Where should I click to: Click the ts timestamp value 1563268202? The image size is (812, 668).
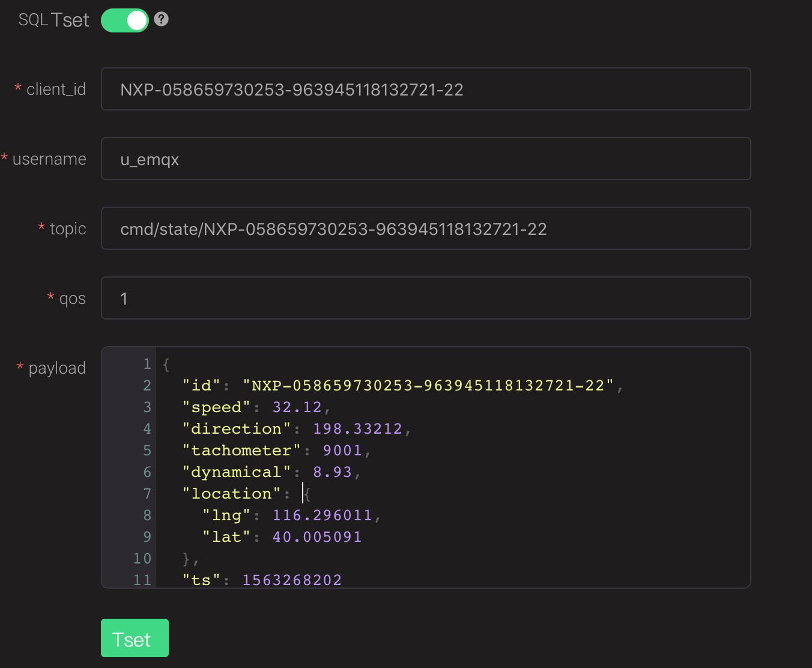(292, 580)
